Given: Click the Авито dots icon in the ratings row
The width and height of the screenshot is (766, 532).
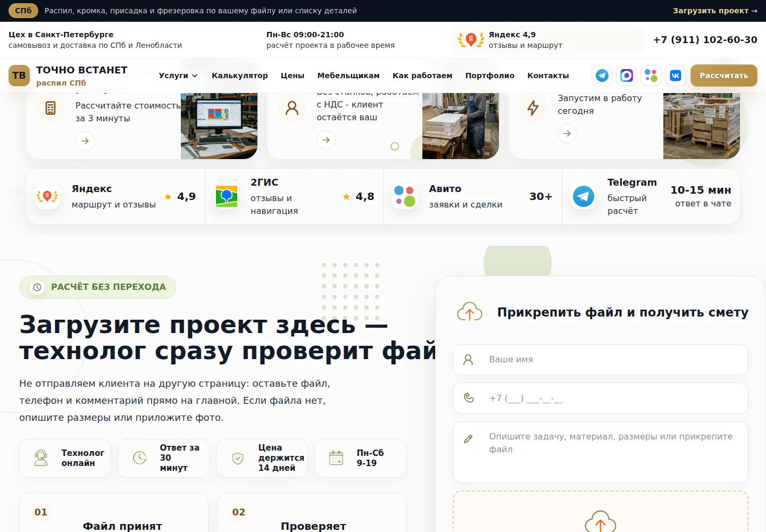Looking at the screenshot, I should pos(405,196).
